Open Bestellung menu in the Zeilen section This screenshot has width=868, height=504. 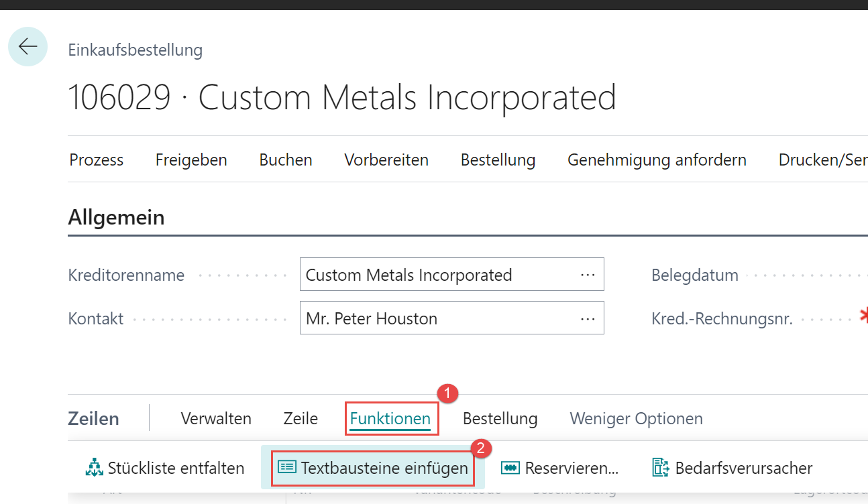pyautogui.click(x=500, y=419)
